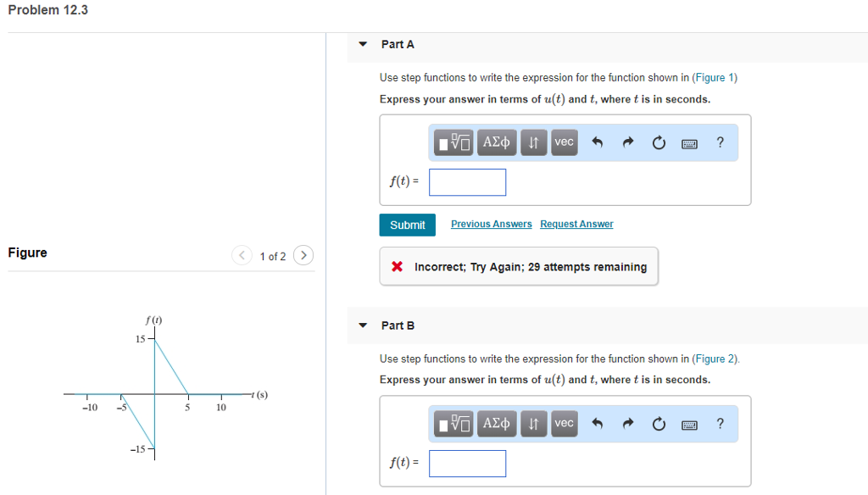Collapse the Part A section

(x=362, y=44)
